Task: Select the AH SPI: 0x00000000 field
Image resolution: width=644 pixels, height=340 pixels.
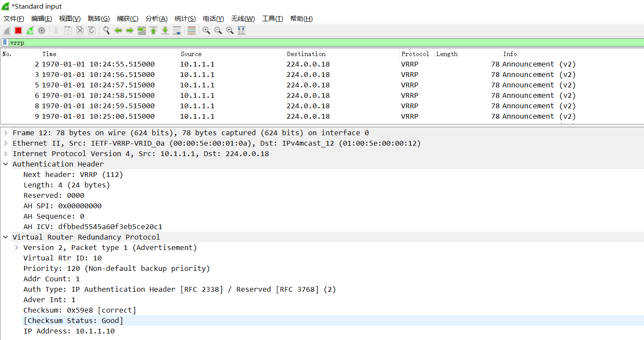Action: 63,206
